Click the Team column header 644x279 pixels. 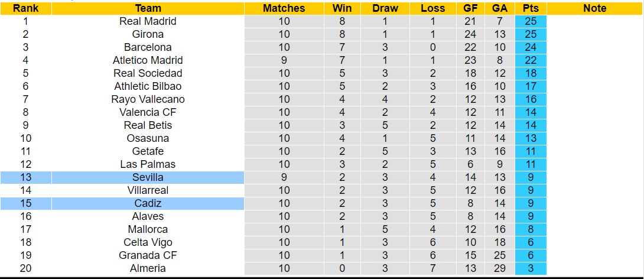point(148,8)
